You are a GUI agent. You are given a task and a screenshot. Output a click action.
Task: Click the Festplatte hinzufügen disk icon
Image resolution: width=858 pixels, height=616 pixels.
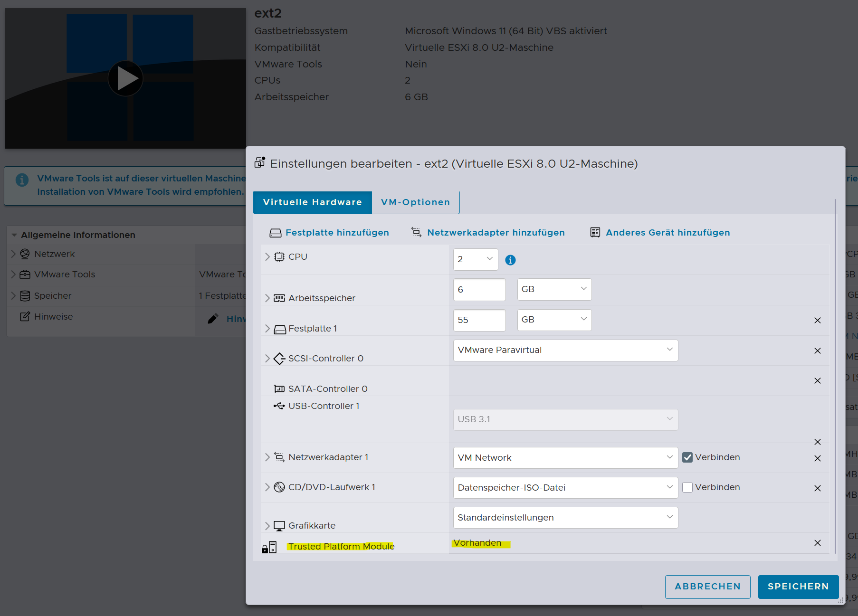(x=276, y=233)
